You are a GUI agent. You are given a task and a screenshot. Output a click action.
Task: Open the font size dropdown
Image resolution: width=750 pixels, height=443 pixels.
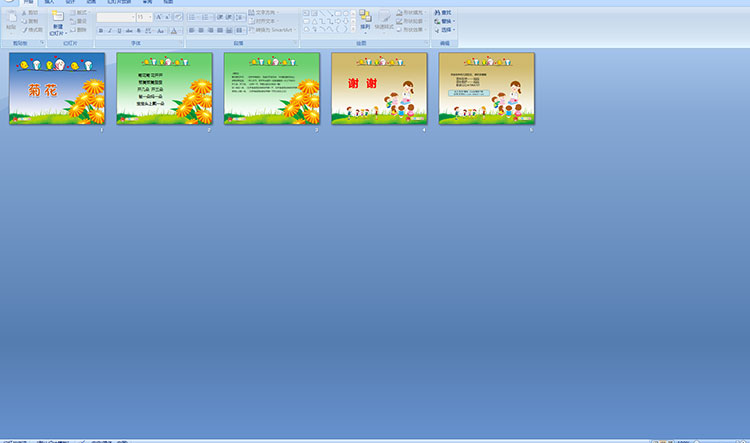coord(150,17)
